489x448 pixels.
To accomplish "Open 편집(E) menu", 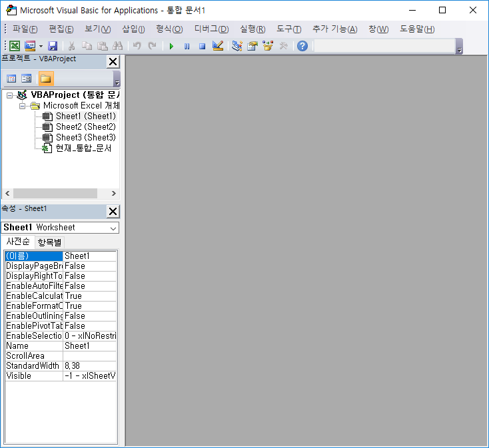I will (61, 29).
